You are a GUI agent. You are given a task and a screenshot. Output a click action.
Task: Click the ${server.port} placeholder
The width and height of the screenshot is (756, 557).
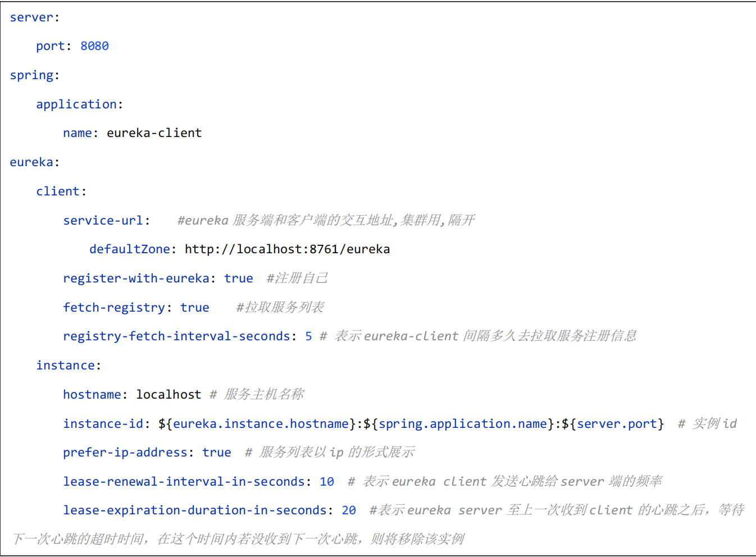click(x=613, y=424)
